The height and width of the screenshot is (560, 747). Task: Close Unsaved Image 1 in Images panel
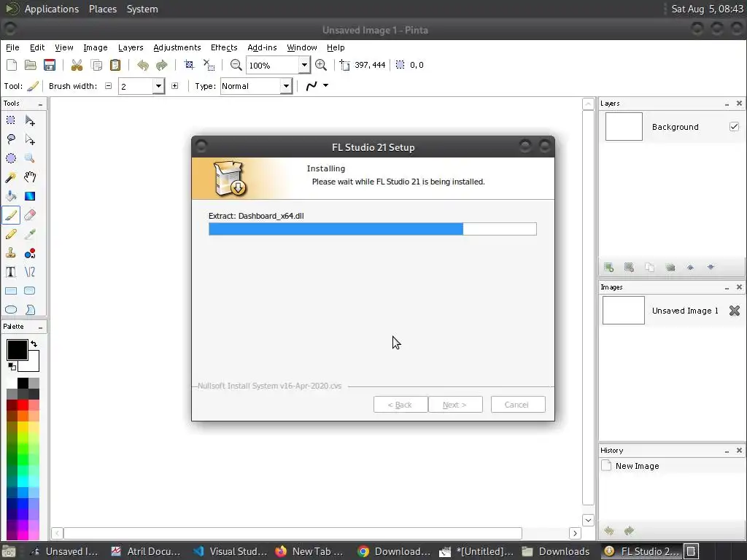pyautogui.click(x=734, y=311)
